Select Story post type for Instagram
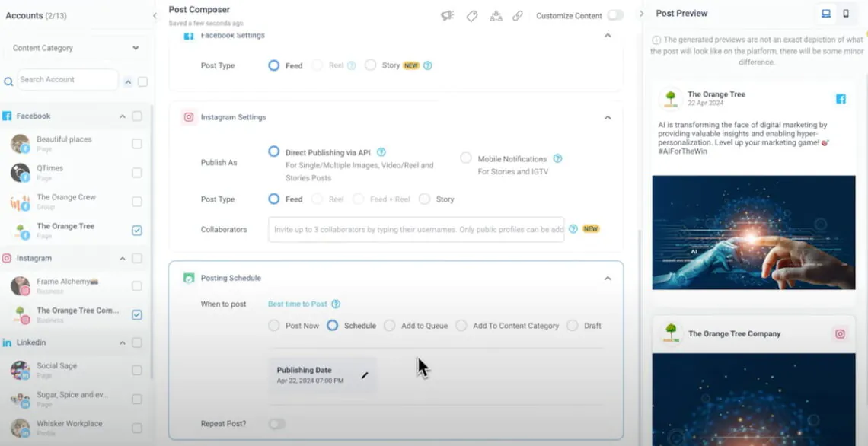 point(425,199)
